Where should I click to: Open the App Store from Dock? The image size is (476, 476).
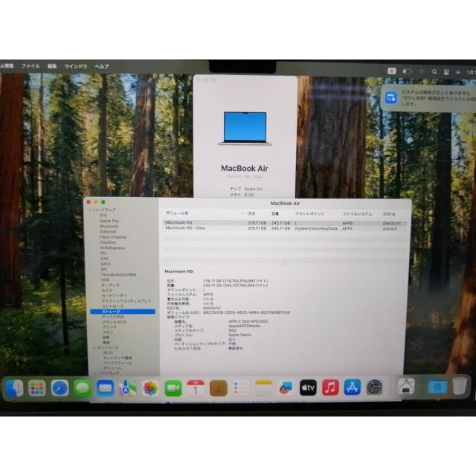point(353,387)
